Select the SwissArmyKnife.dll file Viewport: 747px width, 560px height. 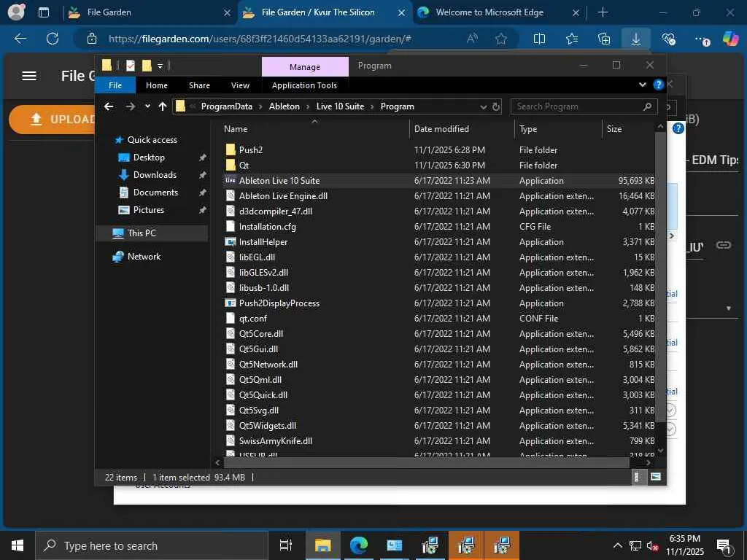[x=275, y=441]
